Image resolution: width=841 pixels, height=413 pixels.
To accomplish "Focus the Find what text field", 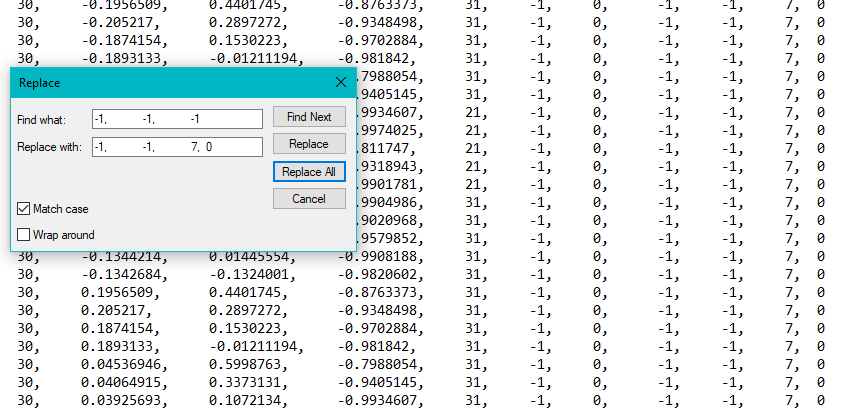I will coord(176,119).
